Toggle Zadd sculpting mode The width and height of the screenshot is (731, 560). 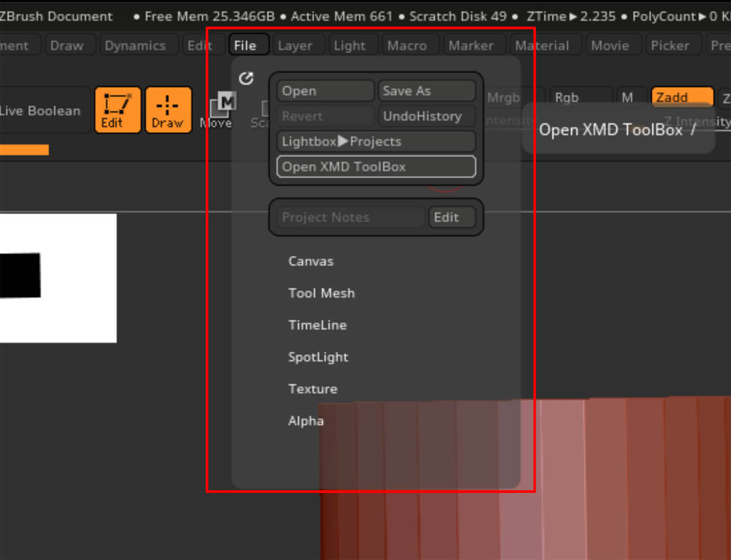pos(682,97)
